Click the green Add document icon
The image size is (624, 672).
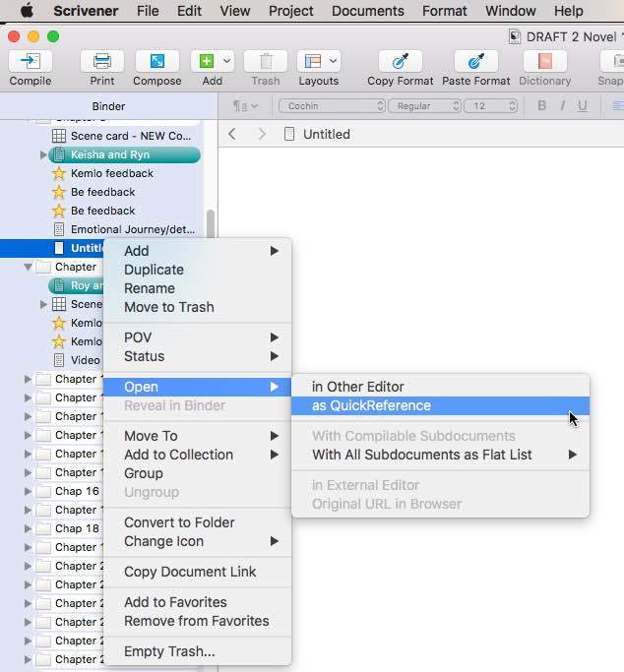tap(207, 62)
